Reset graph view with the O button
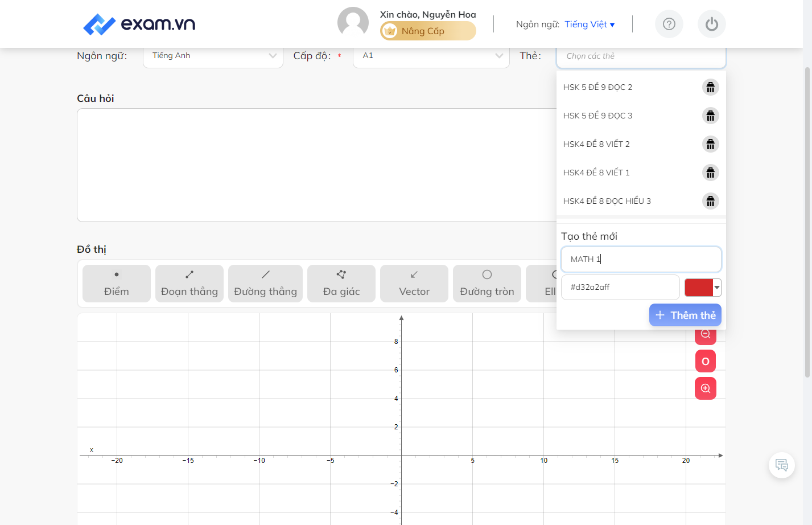 (706, 361)
